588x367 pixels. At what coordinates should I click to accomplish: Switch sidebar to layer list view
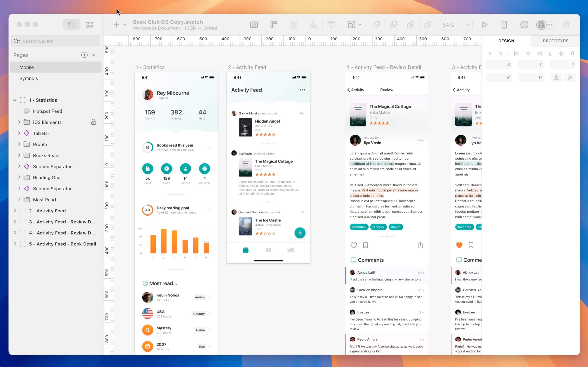[x=71, y=24]
